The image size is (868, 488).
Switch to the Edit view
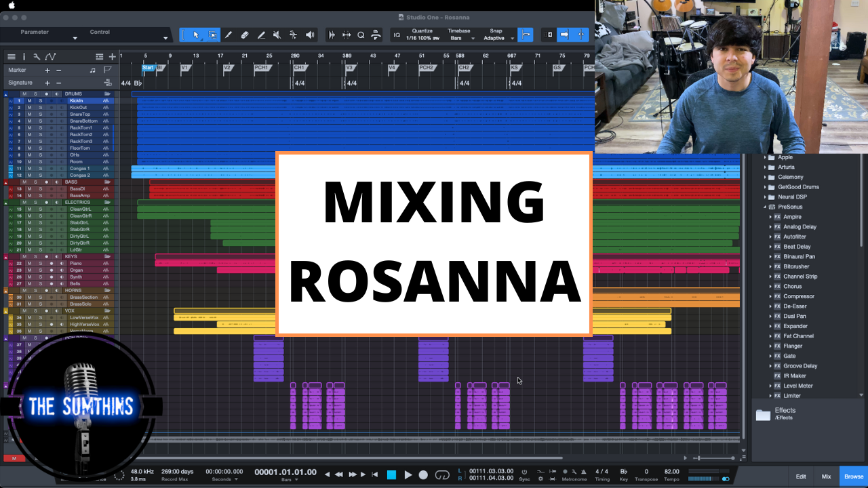point(801,476)
